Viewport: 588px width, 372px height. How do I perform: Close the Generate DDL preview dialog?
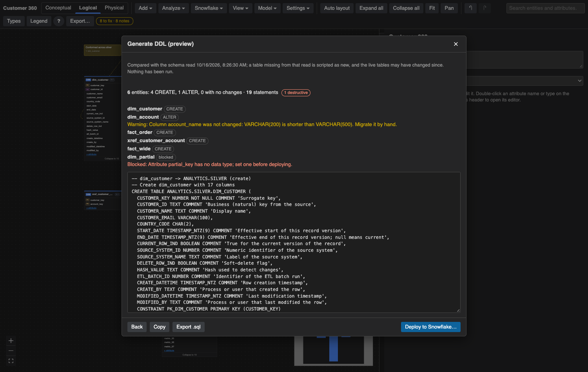456,44
